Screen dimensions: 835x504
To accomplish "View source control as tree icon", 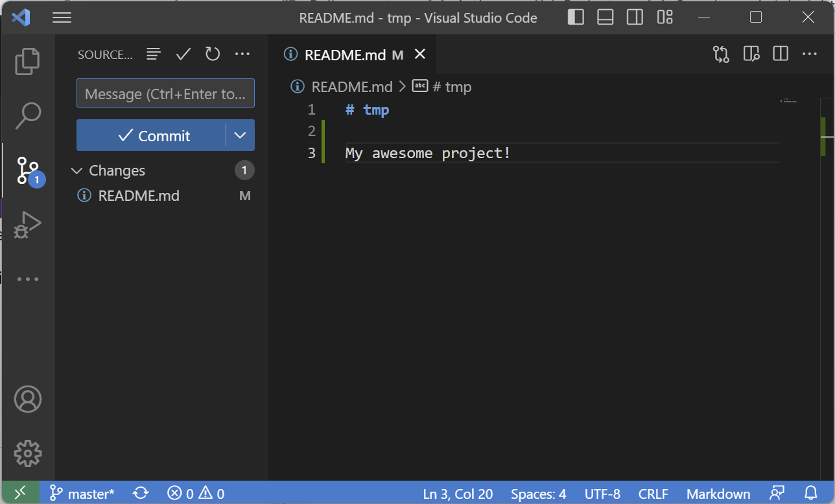I will coord(154,54).
